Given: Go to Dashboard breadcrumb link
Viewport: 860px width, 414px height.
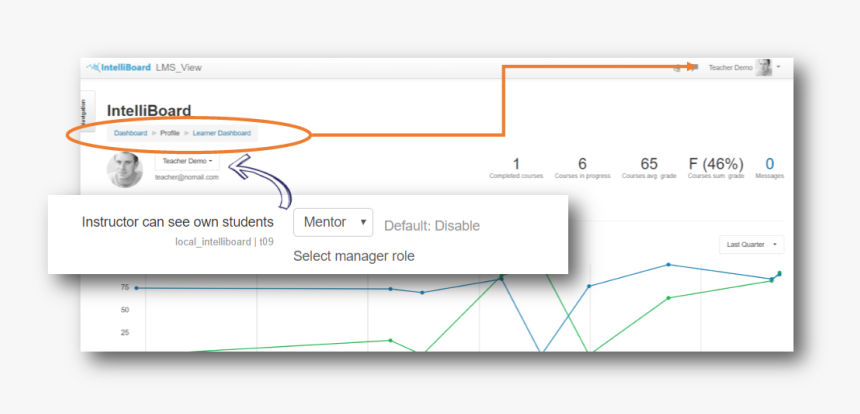Looking at the screenshot, I should [130, 133].
